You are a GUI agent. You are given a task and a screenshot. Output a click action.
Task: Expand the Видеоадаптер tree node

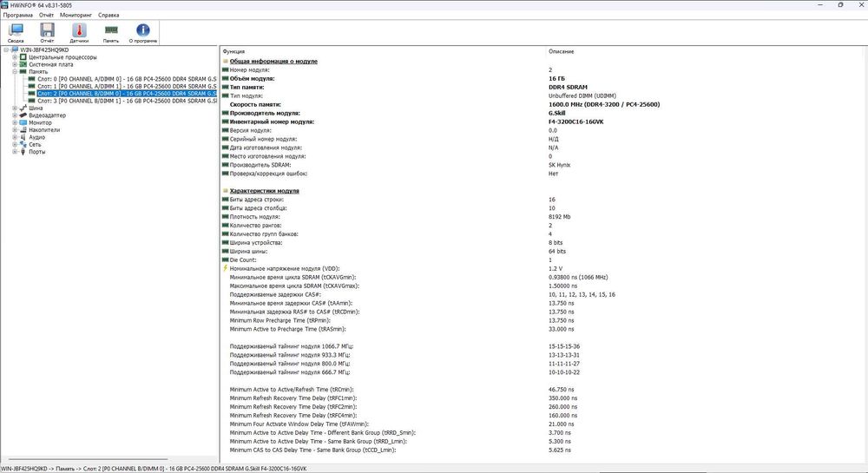point(15,115)
